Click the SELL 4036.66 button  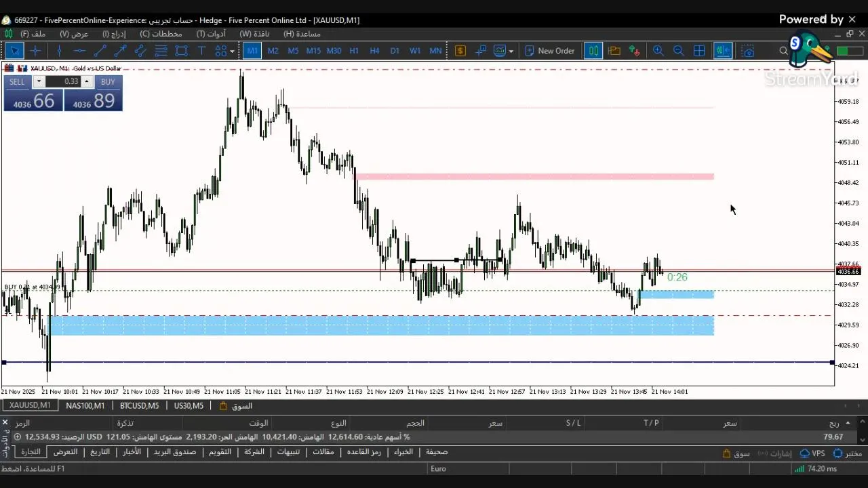(33, 100)
